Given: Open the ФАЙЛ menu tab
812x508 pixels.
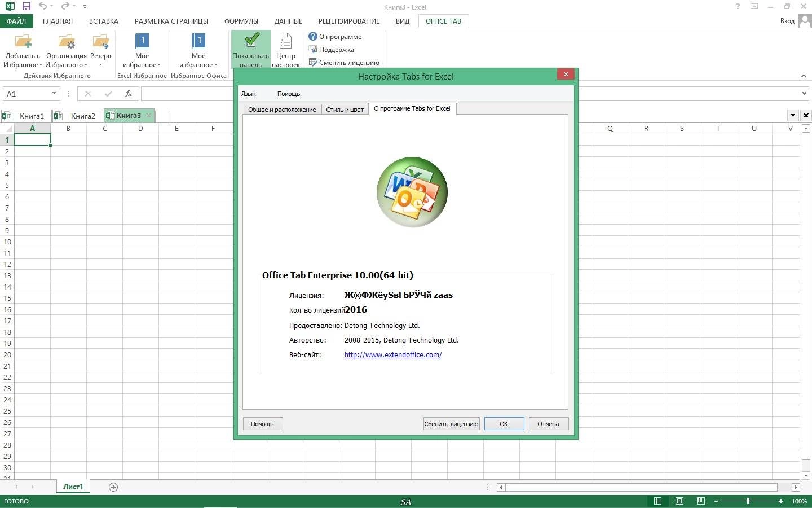Looking at the screenshot, I should pos(16,21).
